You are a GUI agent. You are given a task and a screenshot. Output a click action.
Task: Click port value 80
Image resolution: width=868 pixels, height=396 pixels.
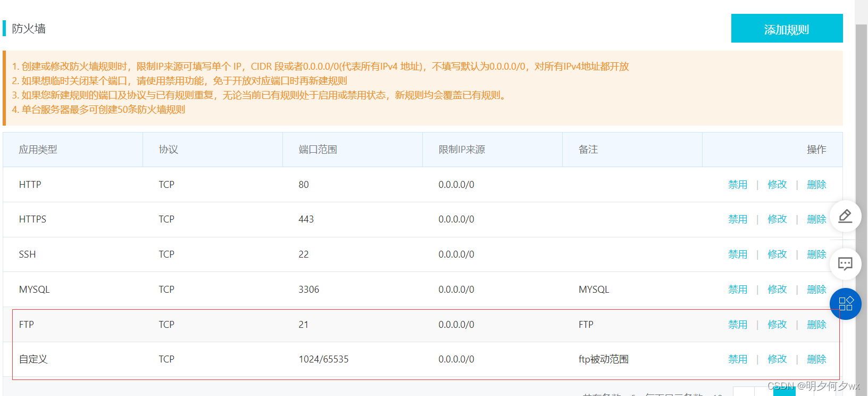click(304, 185)
